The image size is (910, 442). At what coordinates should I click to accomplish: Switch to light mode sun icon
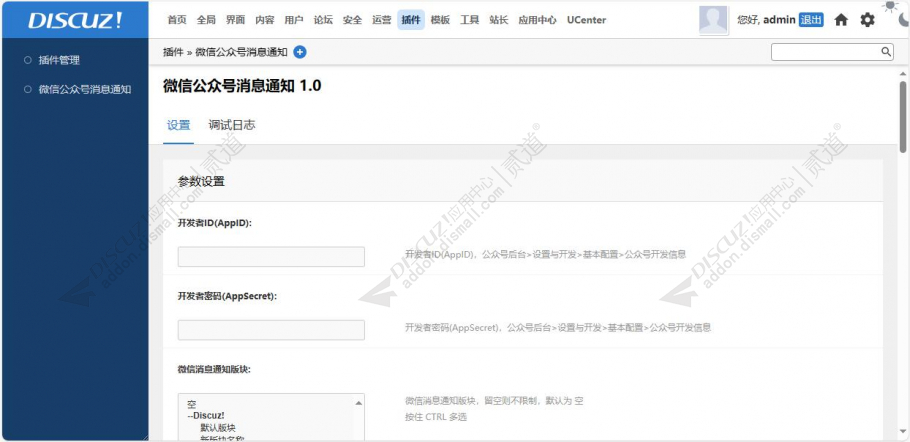(x=889, y=6)
